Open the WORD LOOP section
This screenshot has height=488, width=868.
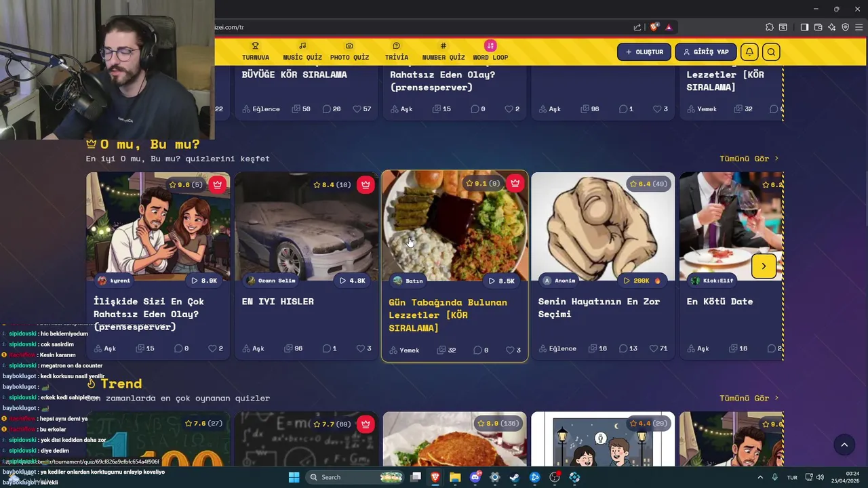[490, 52]
